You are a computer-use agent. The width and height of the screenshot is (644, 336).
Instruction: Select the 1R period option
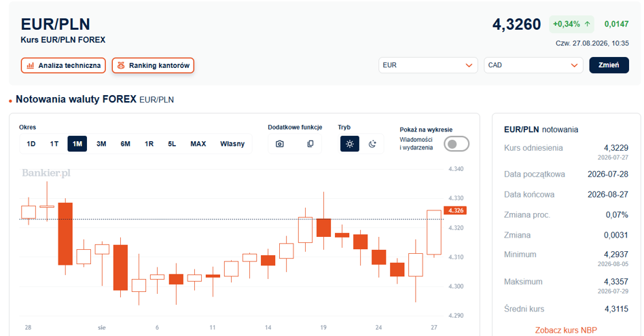point(149,144)
